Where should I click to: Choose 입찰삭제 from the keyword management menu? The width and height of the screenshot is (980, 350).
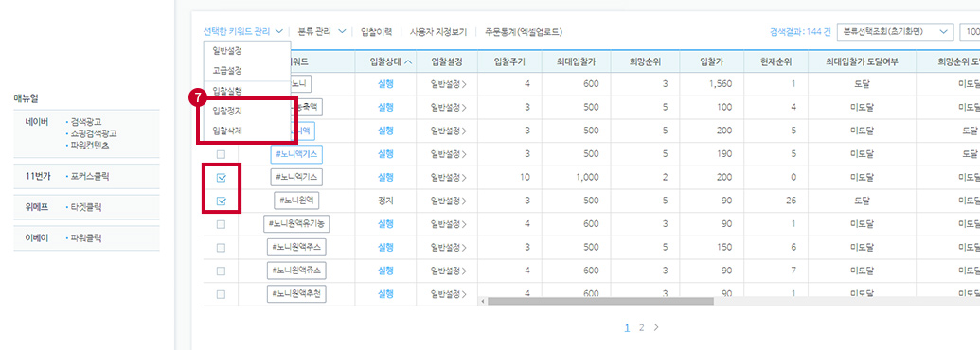point(228,131)
